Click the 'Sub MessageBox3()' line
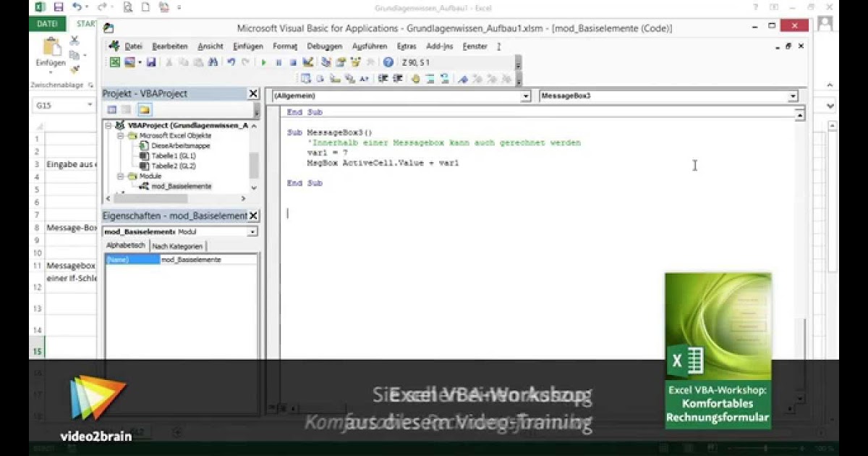 pos(329,132)
